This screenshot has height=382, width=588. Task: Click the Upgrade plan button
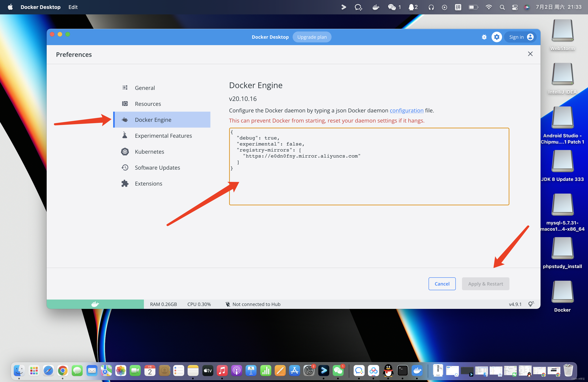coord(312,37)
